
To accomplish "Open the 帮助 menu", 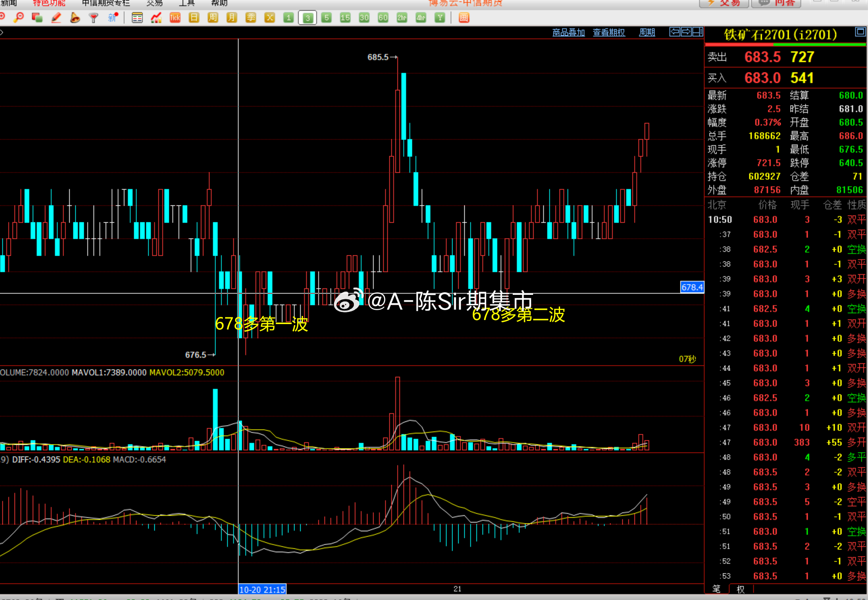I will pyautogui.click(x=219, y=3).
